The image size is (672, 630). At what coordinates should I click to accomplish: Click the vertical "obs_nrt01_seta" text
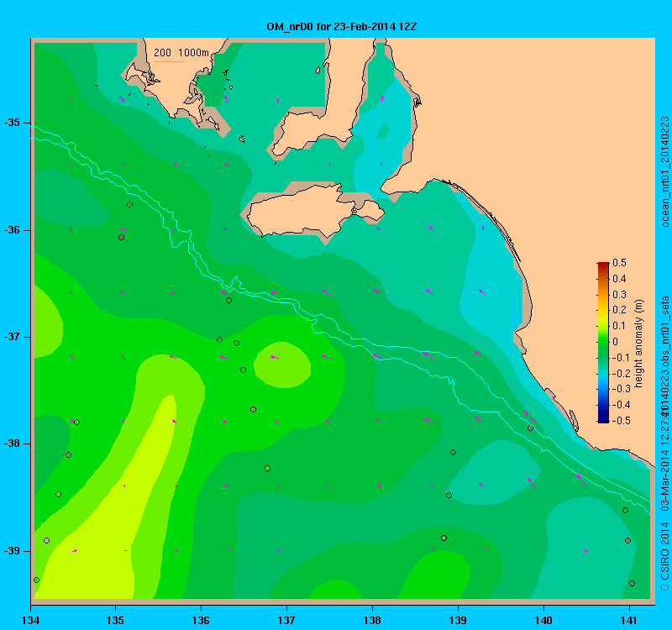[664, 332]
